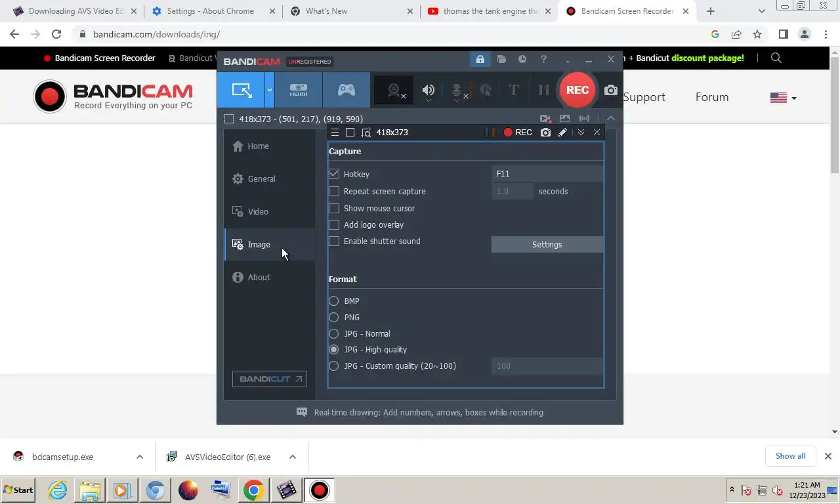Click the video list icon on the status row
The width and height of the screenshot is (840, 504).
pos(545,119)
